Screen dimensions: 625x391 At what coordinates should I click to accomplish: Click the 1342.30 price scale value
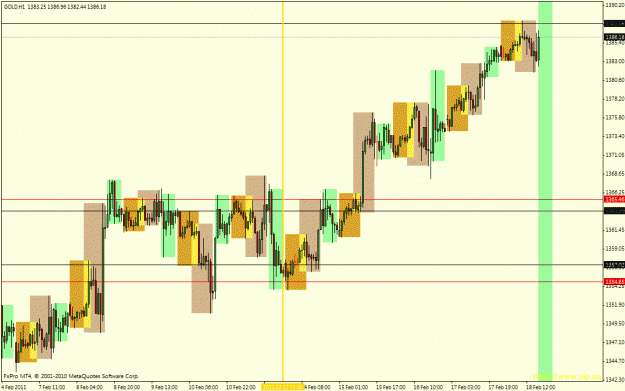(615, 379)
